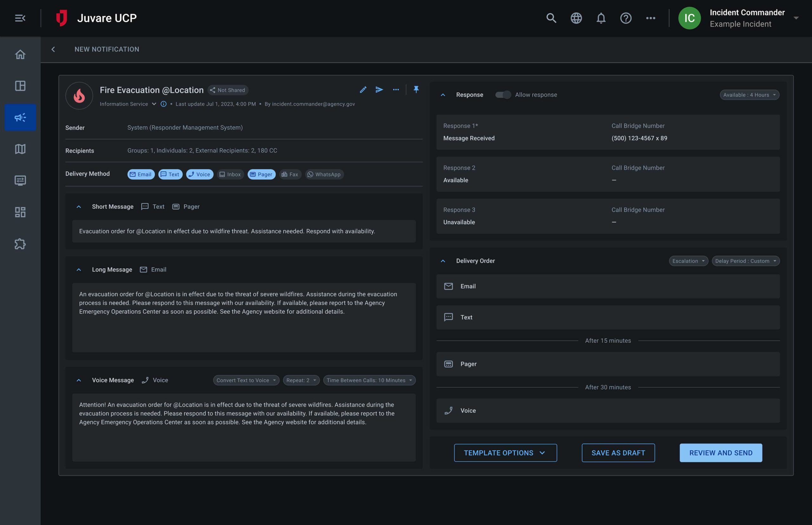Screen dimensions: 812x525
Task: Click the Not Shared badge
Action: tap(228, 90)
